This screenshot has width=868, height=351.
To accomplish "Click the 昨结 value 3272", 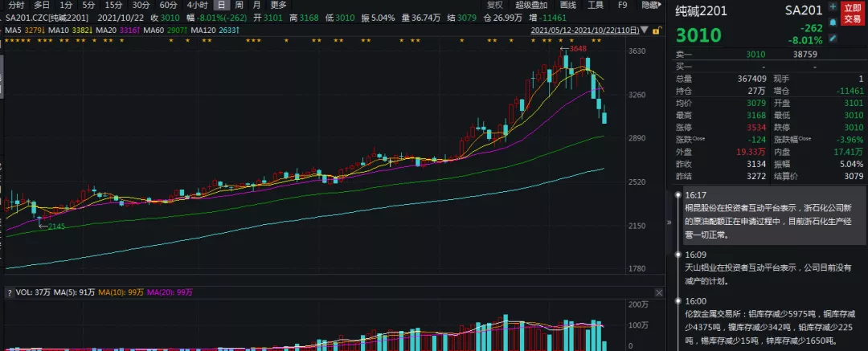I will (757, 176).
